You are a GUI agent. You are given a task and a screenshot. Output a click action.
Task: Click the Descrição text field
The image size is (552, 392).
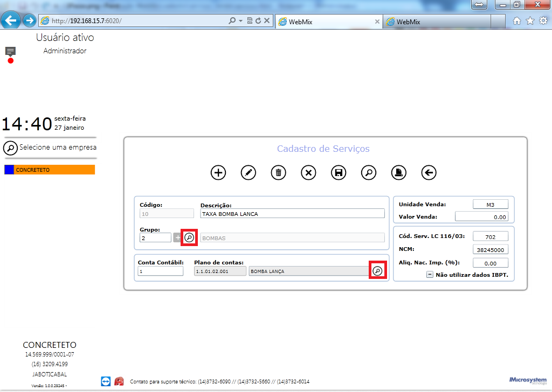[292, 214]
